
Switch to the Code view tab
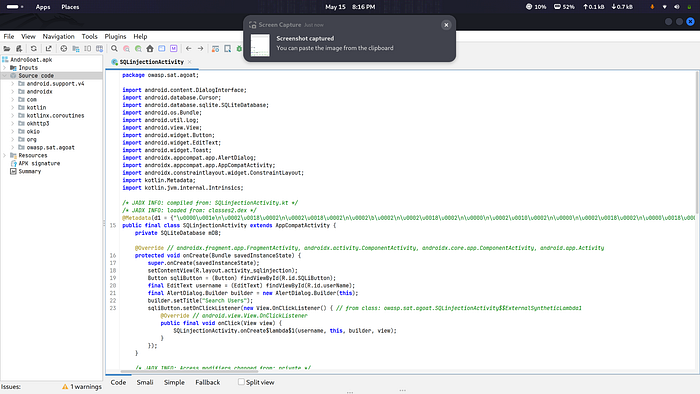[x=118, y=382]
